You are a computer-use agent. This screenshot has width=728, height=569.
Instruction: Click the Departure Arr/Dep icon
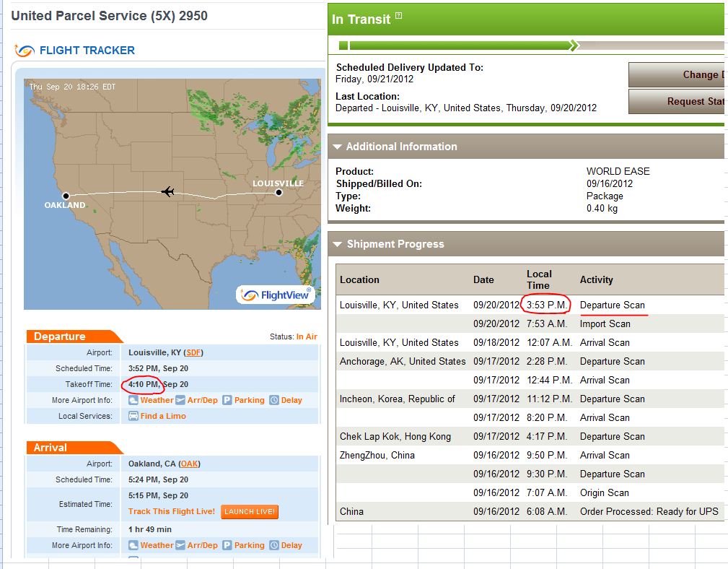coord(180,400)
